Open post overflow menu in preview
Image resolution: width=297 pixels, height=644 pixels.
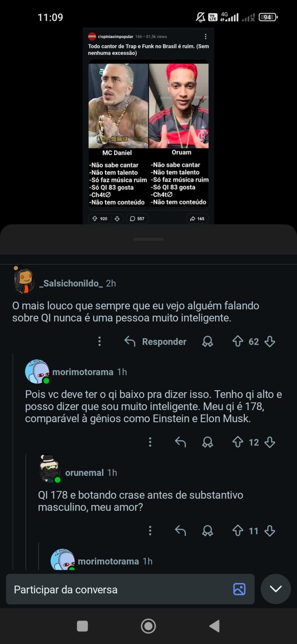(x=205, y=36)
